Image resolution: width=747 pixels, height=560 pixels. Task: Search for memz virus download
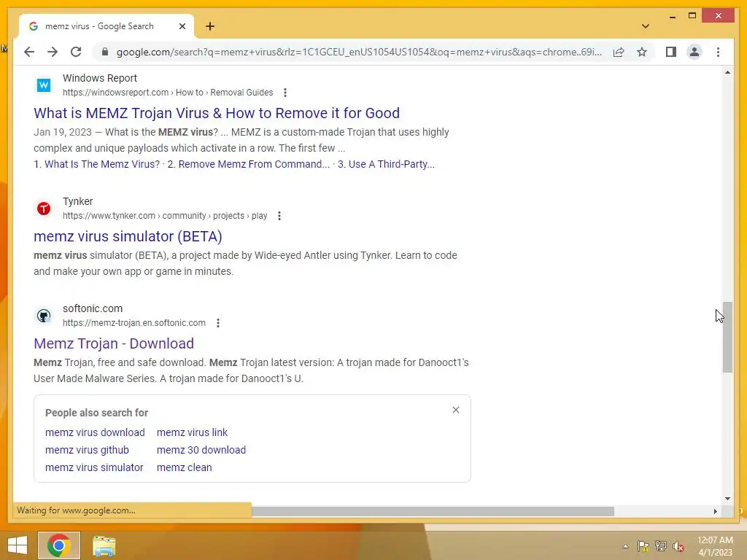[95, 432]
